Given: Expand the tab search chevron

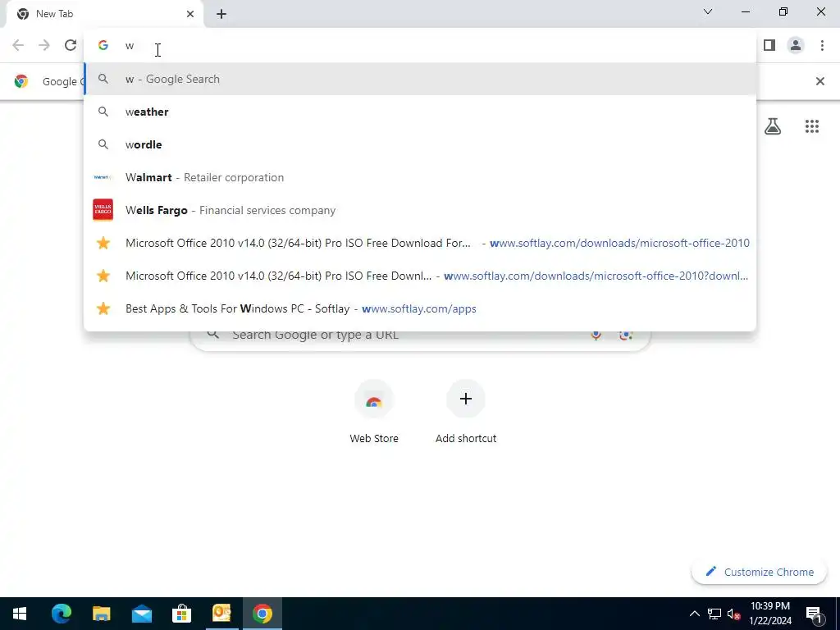Looking at the screenshot, I should [708, 11].
